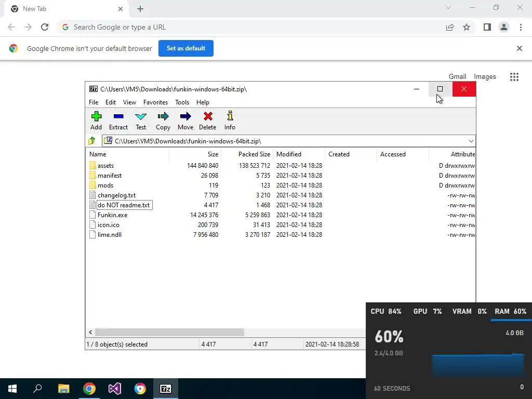Switch overlay to GPU 7% tab
Viewport: 532px width, 399px height.
[x=427, y=311]
